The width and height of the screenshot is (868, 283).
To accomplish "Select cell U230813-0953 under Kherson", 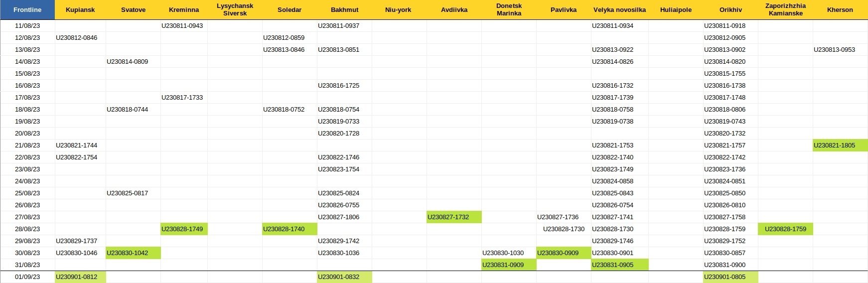I will [x=840, y=50].
